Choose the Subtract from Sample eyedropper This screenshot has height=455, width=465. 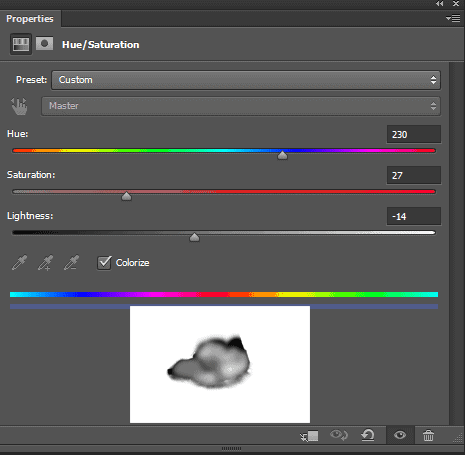71,263
